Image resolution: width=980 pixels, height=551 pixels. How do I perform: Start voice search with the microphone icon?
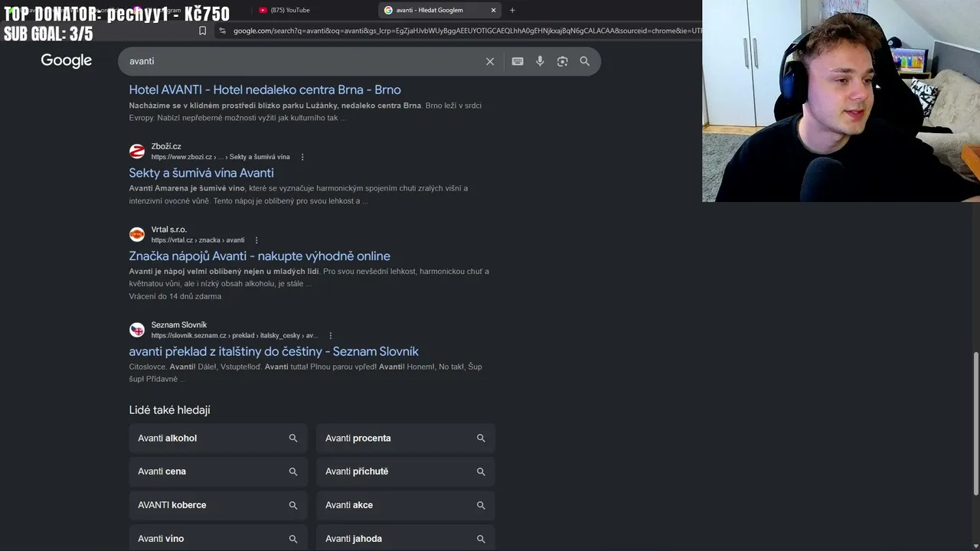(x=540, y=61)
